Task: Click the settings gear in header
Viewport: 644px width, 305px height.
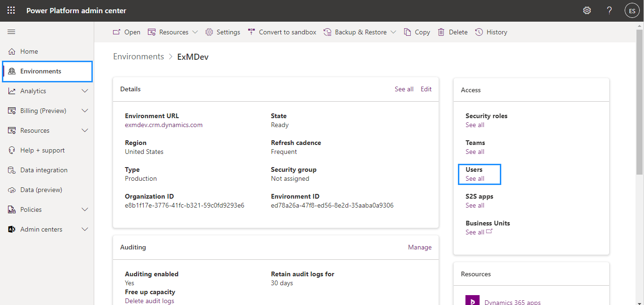Action: coord(587,10)
